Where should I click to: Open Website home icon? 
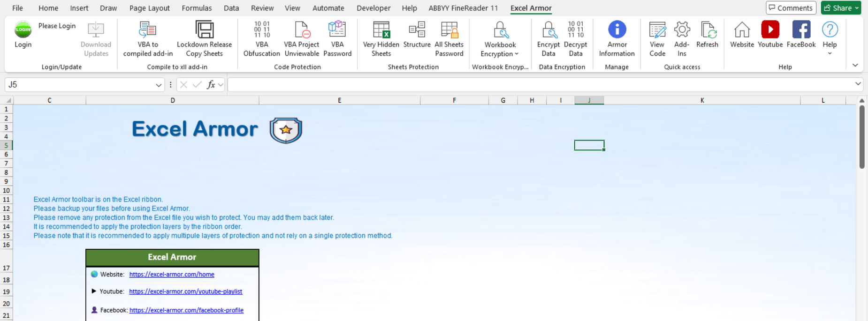coord(742,30)
